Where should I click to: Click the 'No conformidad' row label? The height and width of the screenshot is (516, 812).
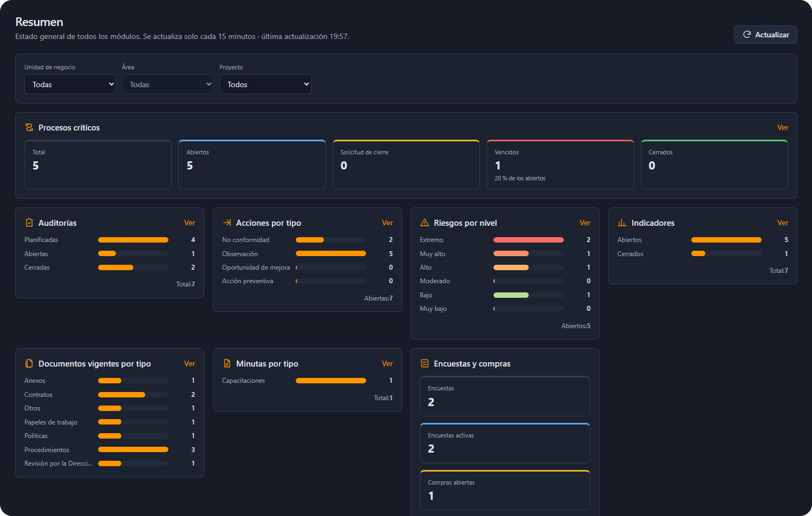[245, 240]
